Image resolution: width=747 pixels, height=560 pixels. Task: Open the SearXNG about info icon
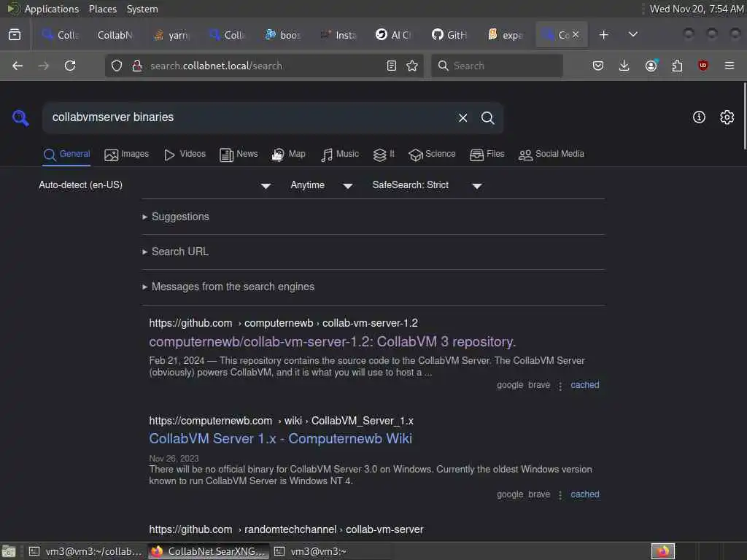tap(699, 117)
